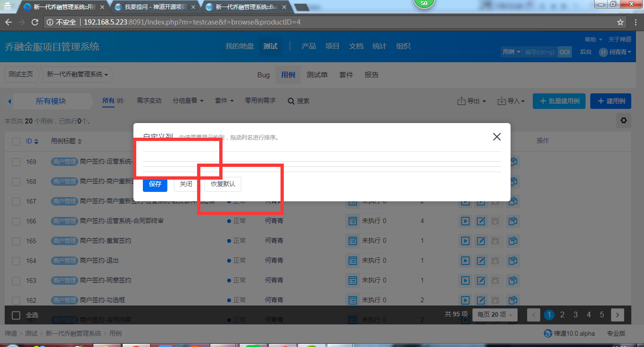Screen dimensions: 644x347
Task: Open the 搜索 search panel
Action: point(299,101)
